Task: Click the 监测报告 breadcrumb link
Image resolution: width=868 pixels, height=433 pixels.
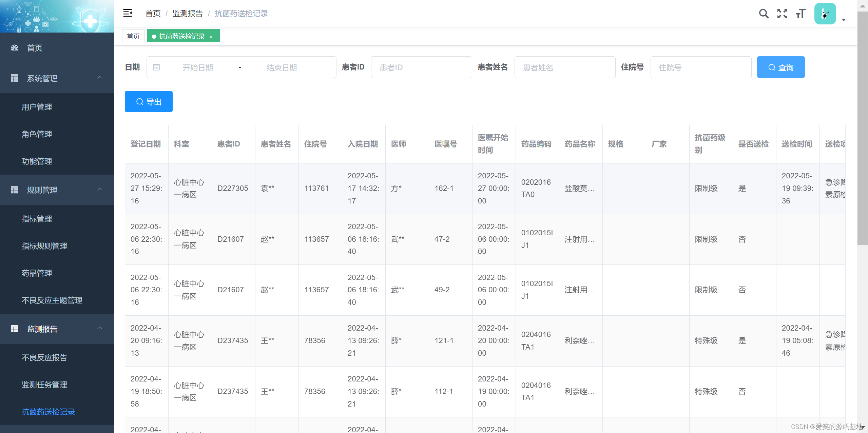Action: pyautogui.click(x=188, y=14)
